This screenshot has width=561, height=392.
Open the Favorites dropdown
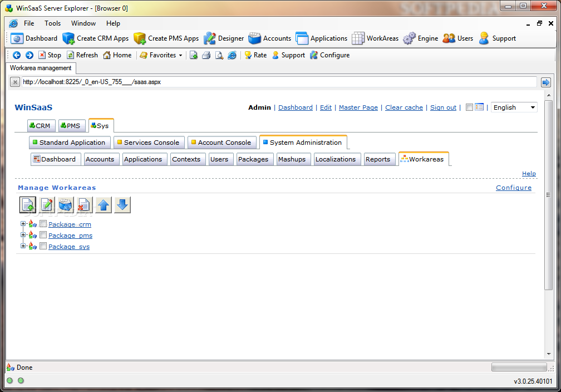point(161,55)
